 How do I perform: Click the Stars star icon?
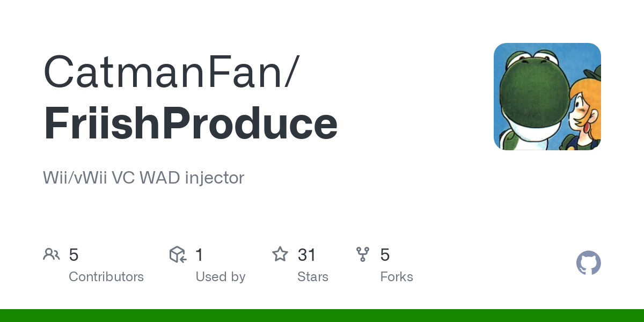tap(280, 254)
